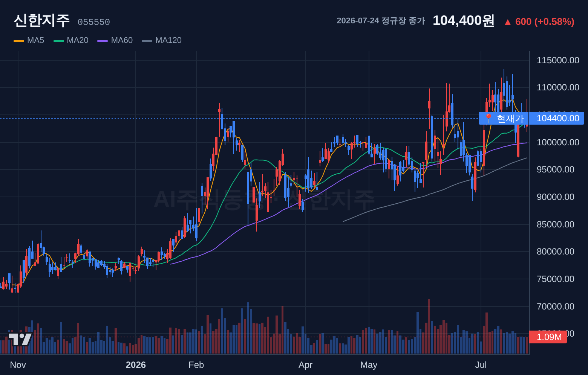Select the Feb label on time axis
This screenshot has height=375, width=588.
click(x=196, y=365)
